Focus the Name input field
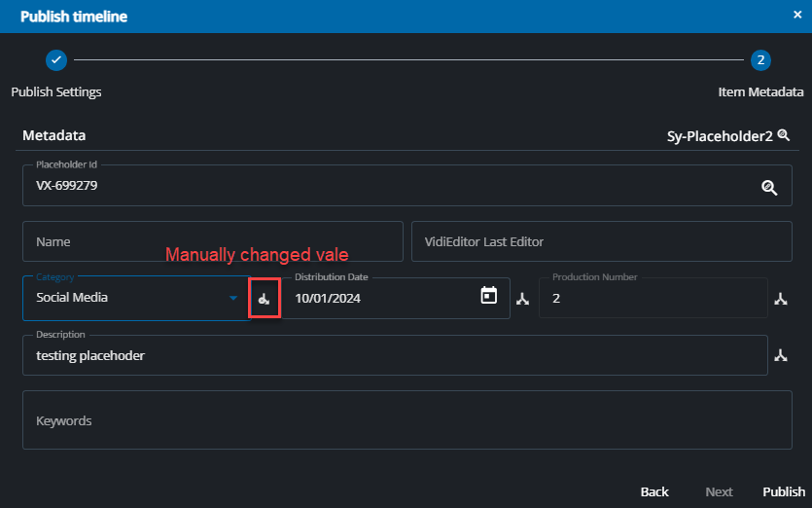This screenshot has width=812, height=508. (x=212, y=241)
